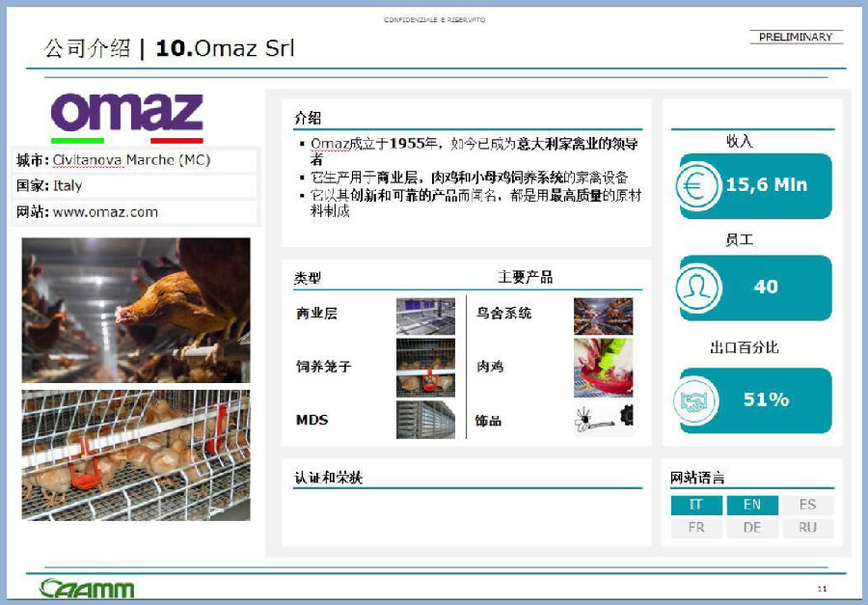Click the large hen barn photo
Viewport: 868px width, 605px height.
click(x=136, y=311)
